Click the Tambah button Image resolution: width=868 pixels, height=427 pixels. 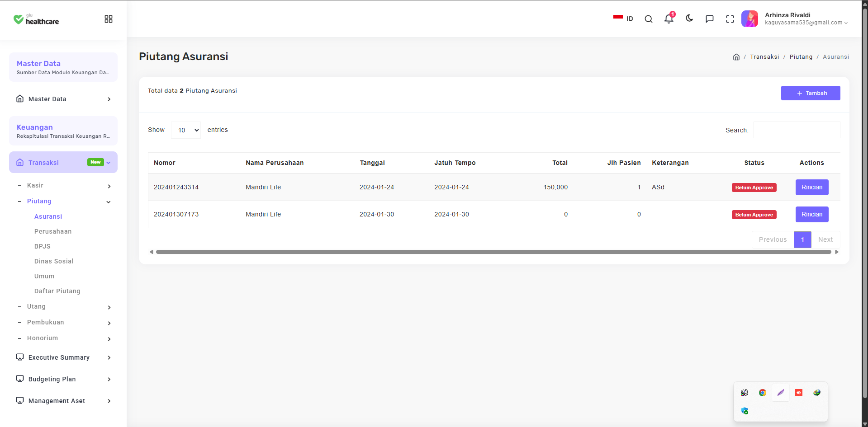tap(811, 93)
